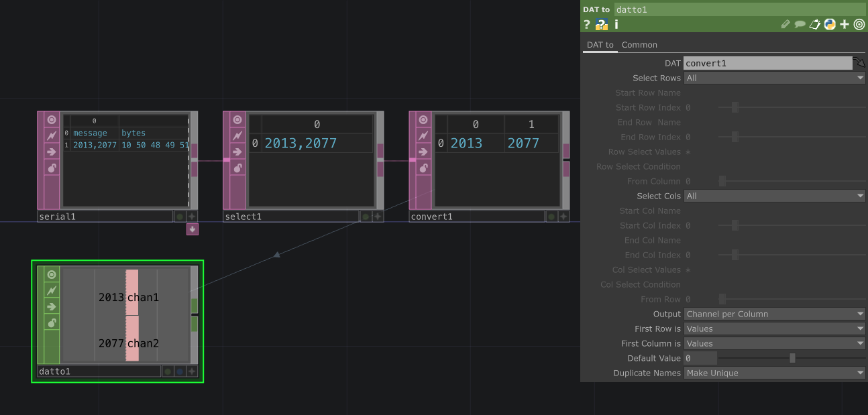Click the pink docked-operator arrow under serial1
The width and height of the screenshot is (868, 415).
(x=193, y=229)
